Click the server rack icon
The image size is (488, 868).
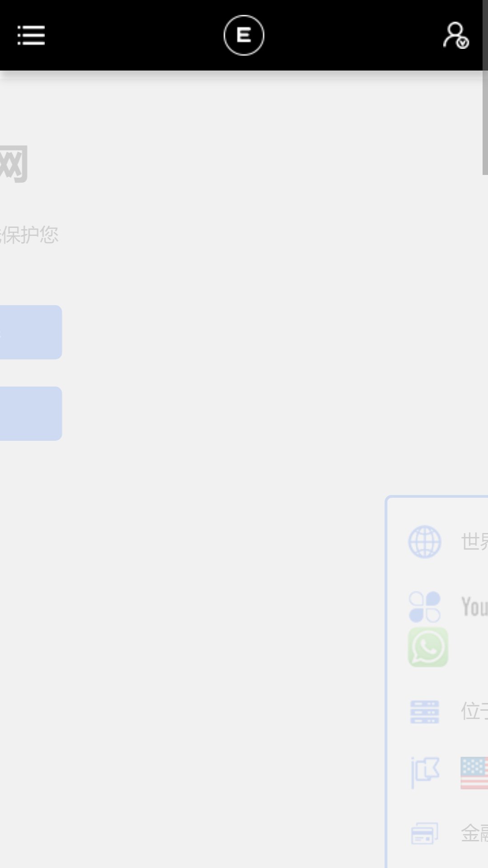point(425,712)
